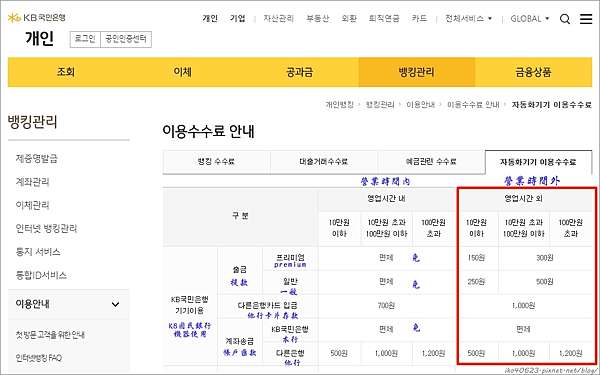The height and width of the screenshot is (375, 600).
Task: Open 첫방문 고객을 위한 안내 link
Action: click(50, 335)
